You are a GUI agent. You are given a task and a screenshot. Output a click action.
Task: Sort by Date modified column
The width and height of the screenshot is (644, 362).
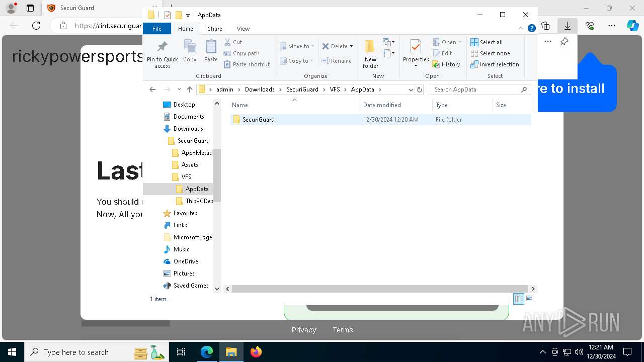tap(396, 105)
